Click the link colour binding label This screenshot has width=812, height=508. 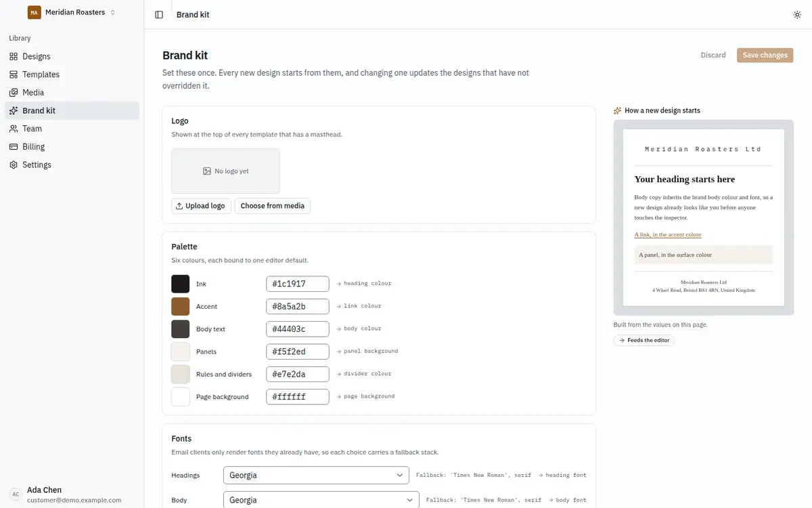(x=359, y=306)
